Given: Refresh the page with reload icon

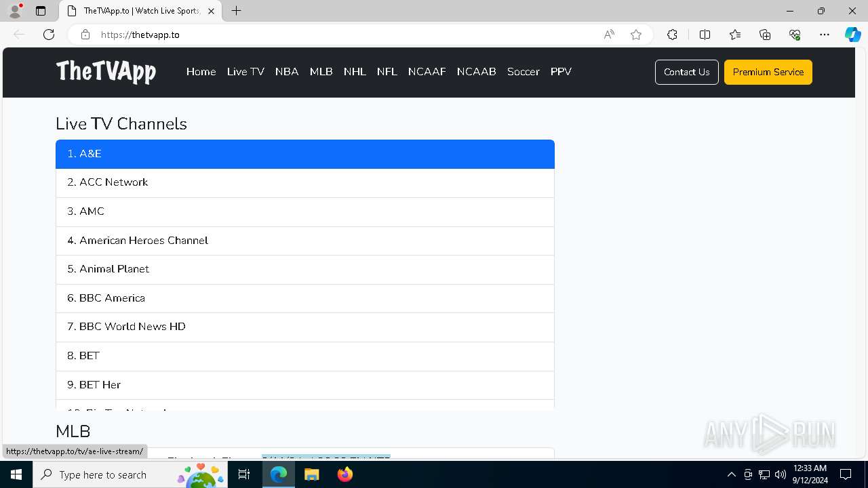Looking at the screenshot, I should (x=49, y=35).
